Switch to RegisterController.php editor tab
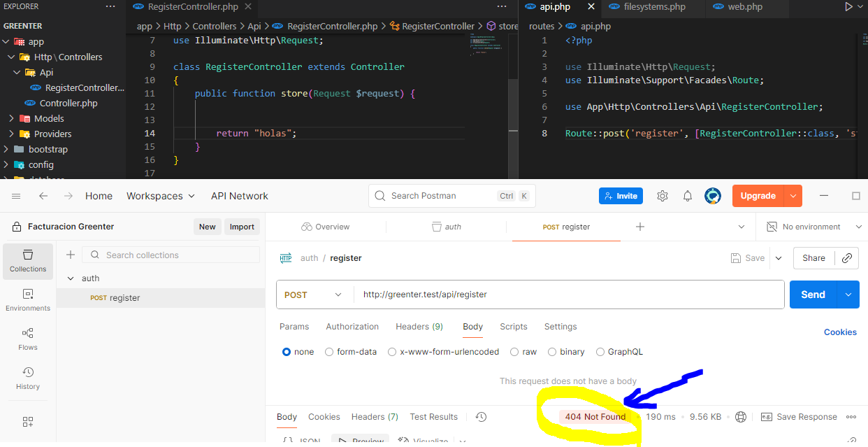 pyautogui.click(x=193, y=6)
